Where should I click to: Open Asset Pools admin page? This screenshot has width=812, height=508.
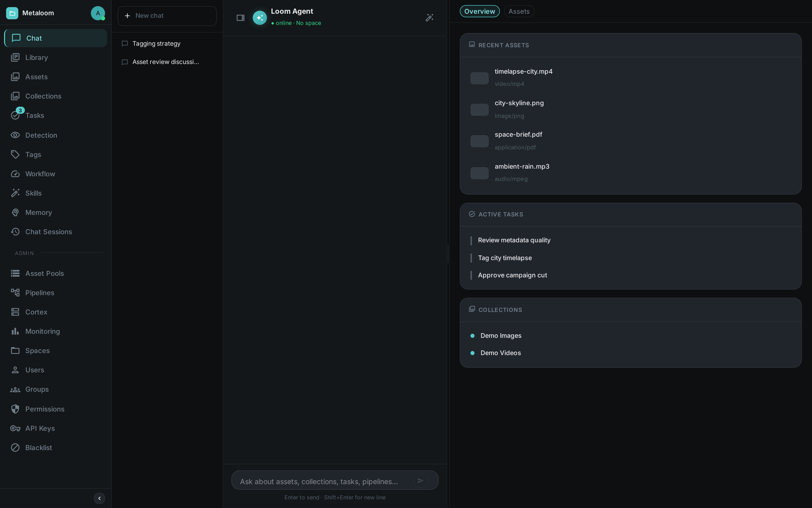point(55,274)
